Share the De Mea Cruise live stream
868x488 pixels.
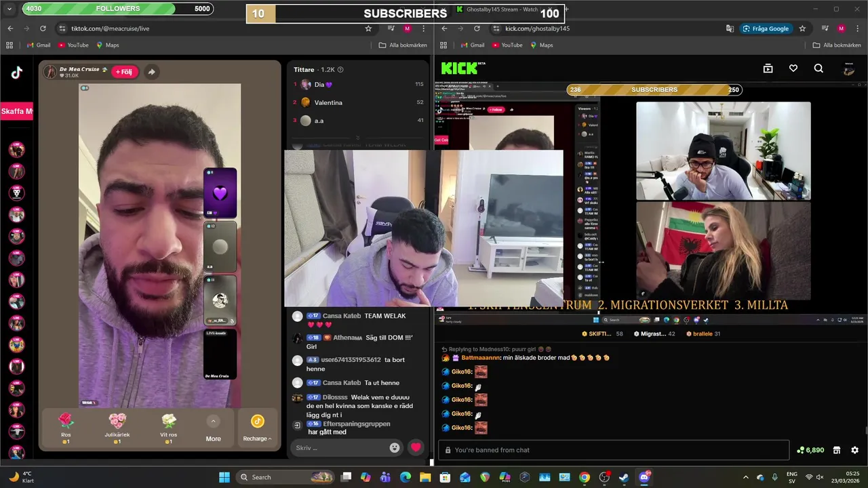point(151,72)
